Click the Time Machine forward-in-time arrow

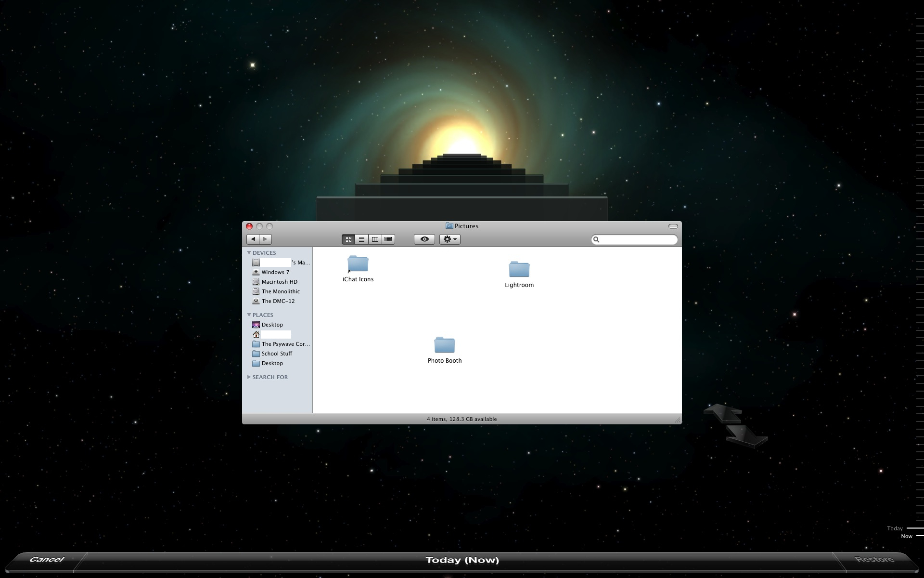click(746, 436)
